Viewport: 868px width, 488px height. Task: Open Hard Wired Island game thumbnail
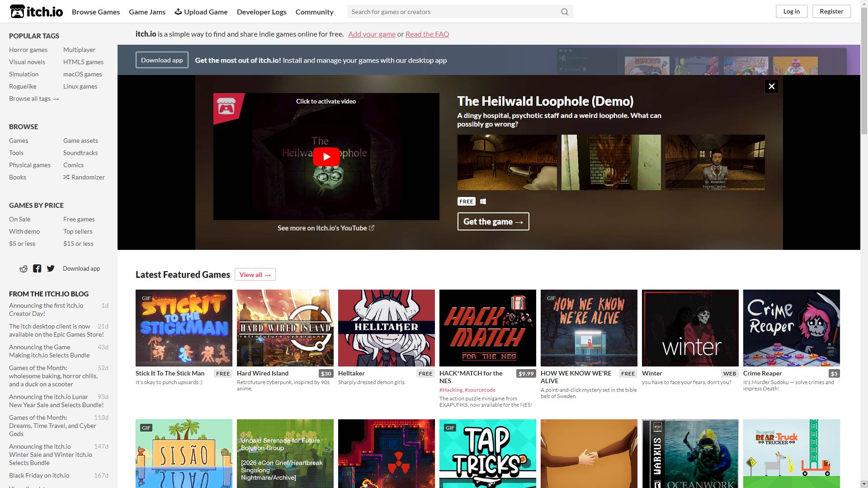click(285, 328)
